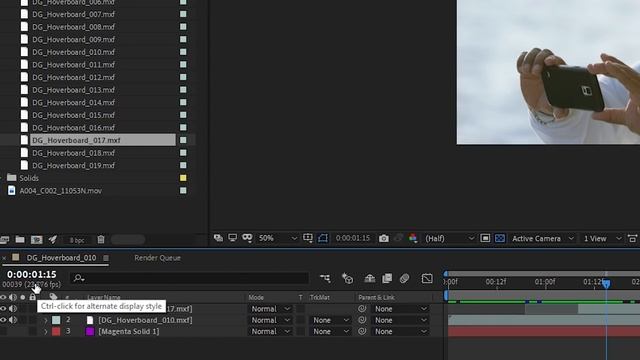Delete selected project item with trash icon
The height and width of the screenshot is (360, 640).
[x=101, y=240]
